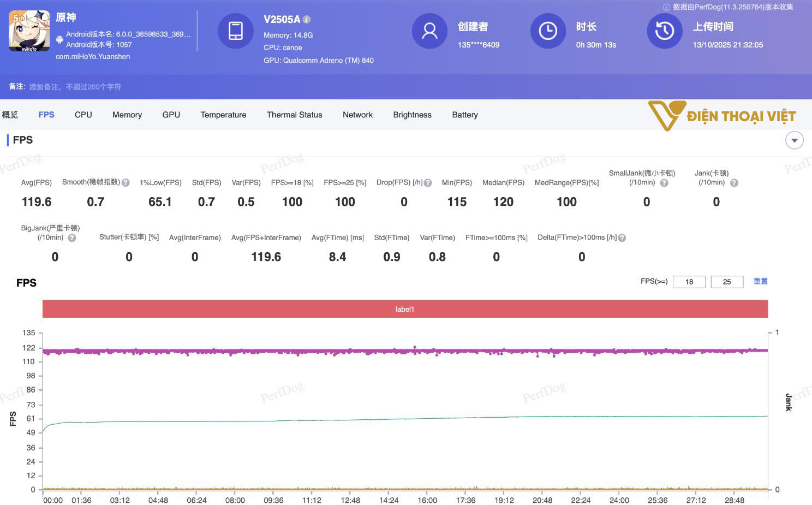
Task: Open the SmallJank(微小卡顿) help tooltip
Action: [x=664, y=183]
